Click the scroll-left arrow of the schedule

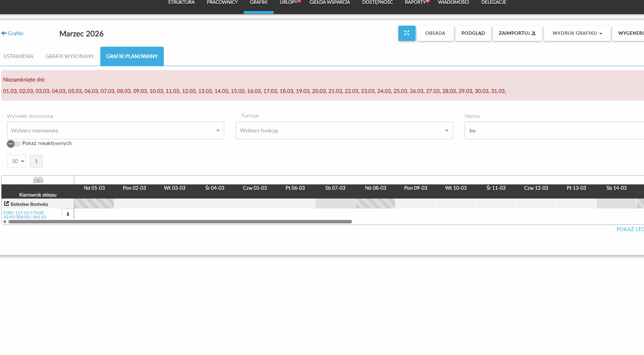pos(5,221)
